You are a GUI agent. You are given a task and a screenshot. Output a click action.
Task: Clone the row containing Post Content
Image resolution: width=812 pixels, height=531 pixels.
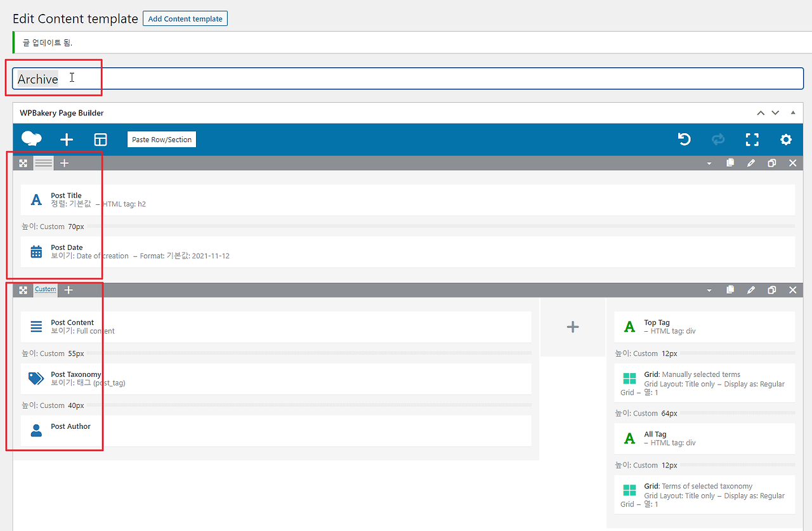click(771, 290)
